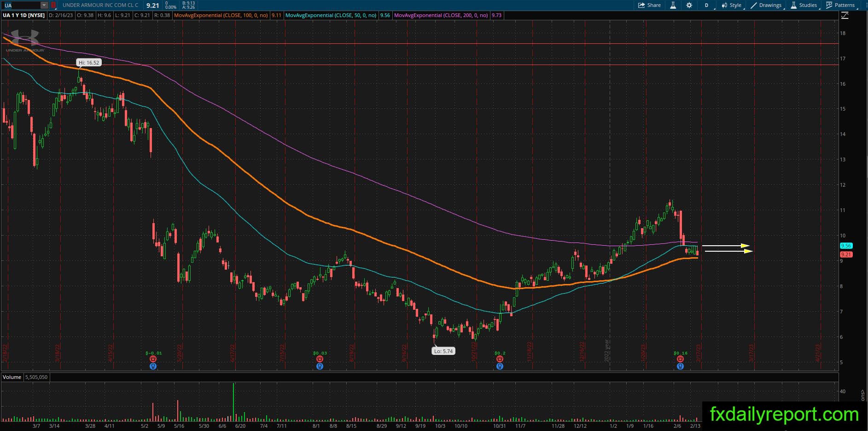Click the red earnings phone icon under $0.16
868x431 pixels.
click(680, 359)
